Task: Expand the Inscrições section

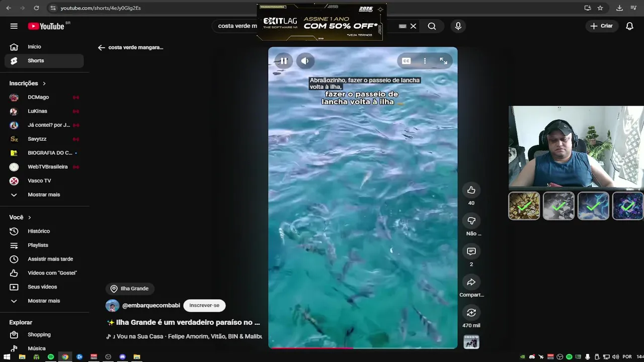Action: pyautogui.click(x=28, y=83)
